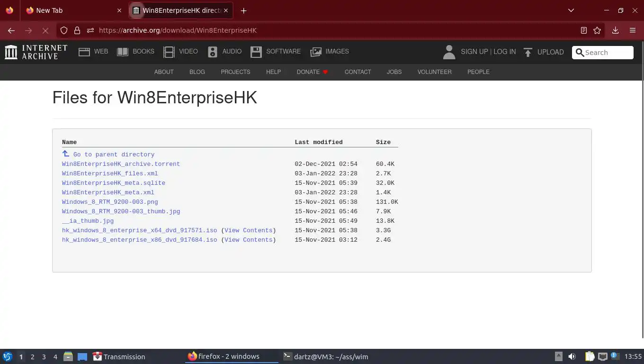644x364 pixels.
Task: Open the WEB media section
Action: (x=93, y=52)
